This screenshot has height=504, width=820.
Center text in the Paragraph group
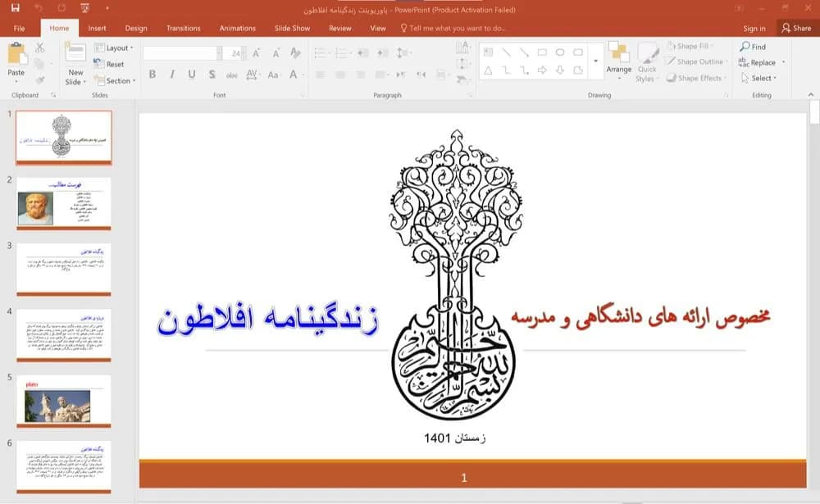[x=340, y=75]
